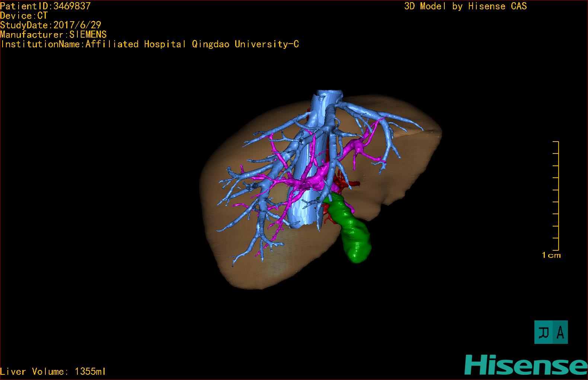
Task: Click the 'Manufacturer:SIEMENS' text
Action: (x=53, y=35)
